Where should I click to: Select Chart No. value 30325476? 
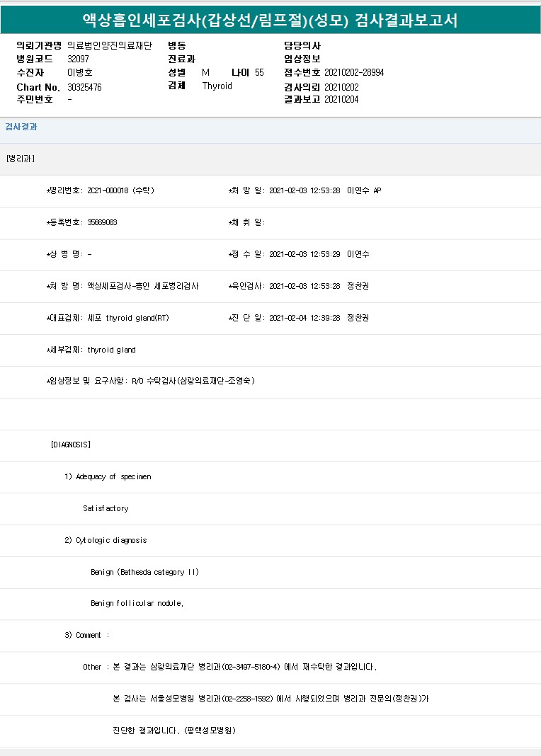pos(84,87)
